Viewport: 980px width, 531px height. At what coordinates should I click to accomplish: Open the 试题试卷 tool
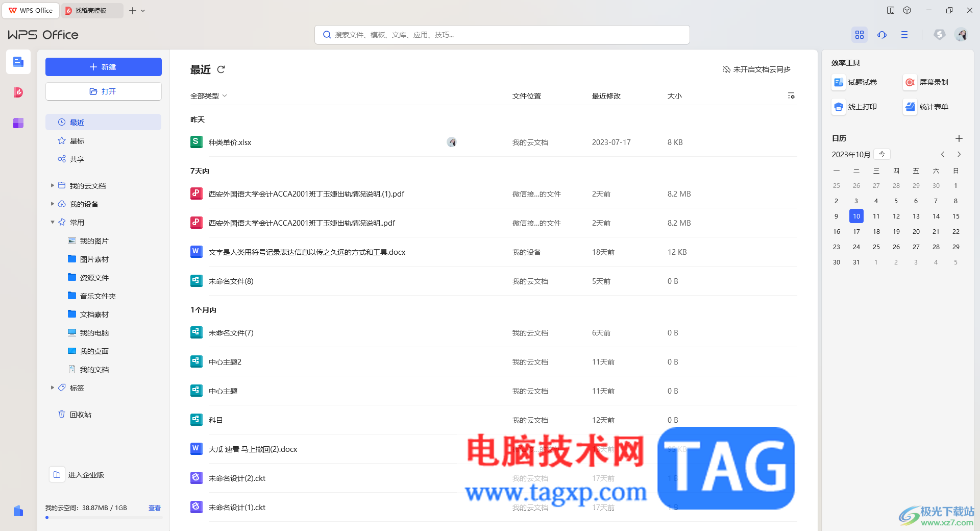(x=854, y=82)
